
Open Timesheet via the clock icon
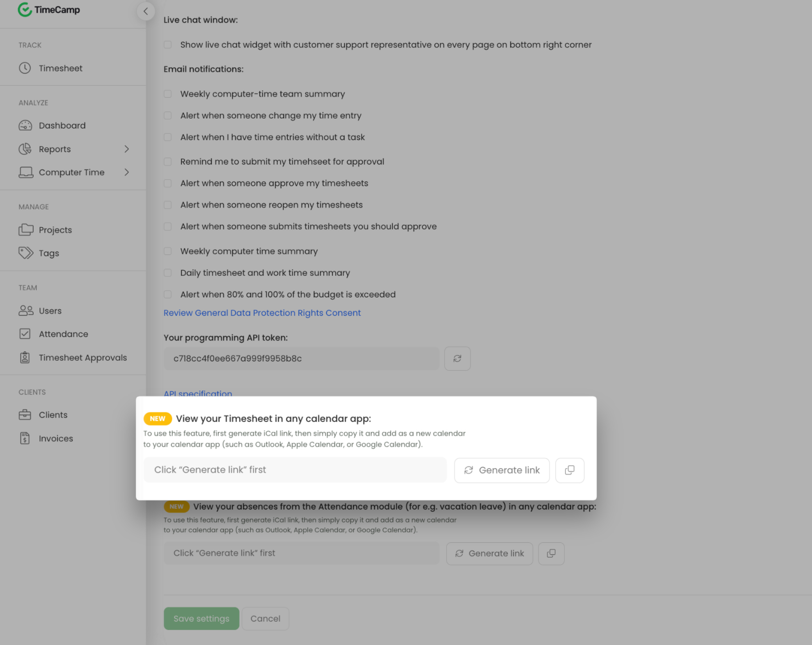pos(25,68)
